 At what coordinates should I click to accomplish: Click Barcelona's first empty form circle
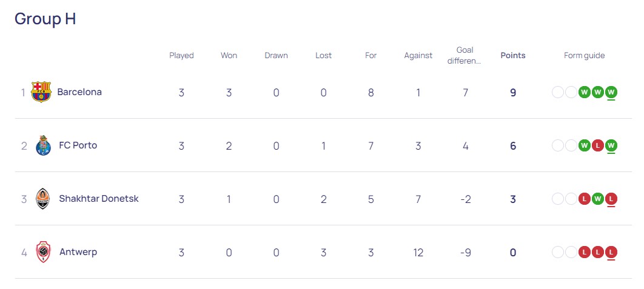click(x=558, y=92)
